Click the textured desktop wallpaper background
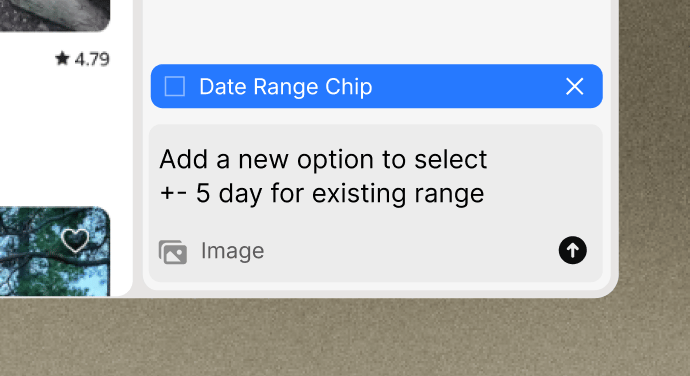Image resolution: width=690 pixels, height=376 pixels. 343,339
